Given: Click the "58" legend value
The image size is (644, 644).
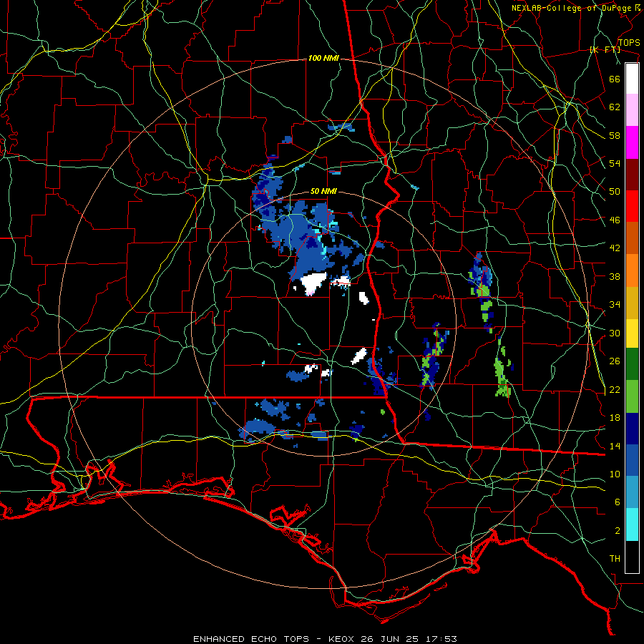Looking at the screenshot, I should tap(615, 135).
